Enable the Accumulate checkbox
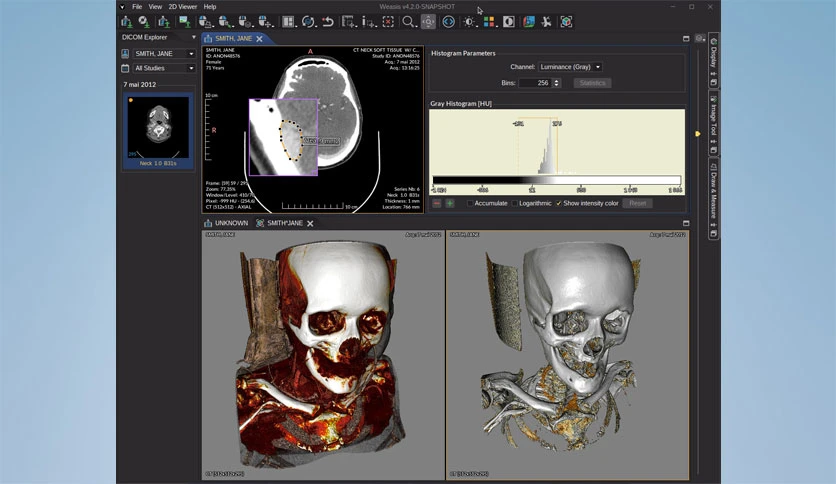 coord(470,203)
